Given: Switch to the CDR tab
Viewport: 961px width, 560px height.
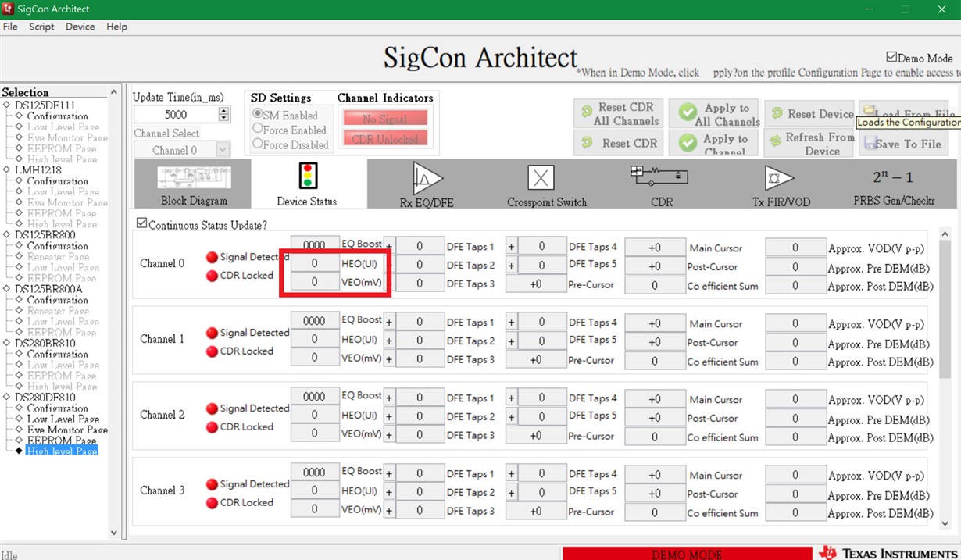Looking at the screenshot, I should pos(661,184).
